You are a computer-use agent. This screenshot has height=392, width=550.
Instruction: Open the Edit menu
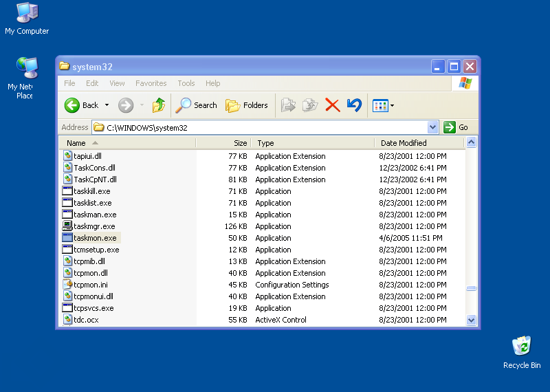click(x=92, y=83)
